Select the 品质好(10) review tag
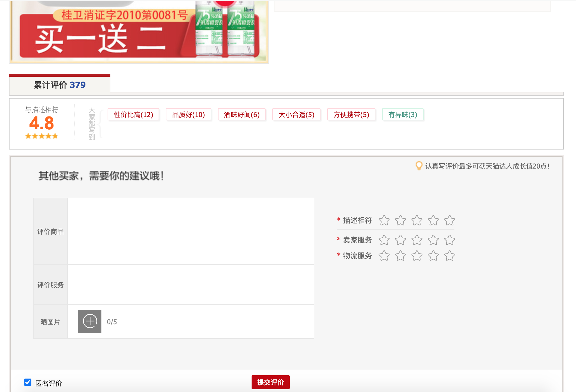 click(x=188, y=115)
